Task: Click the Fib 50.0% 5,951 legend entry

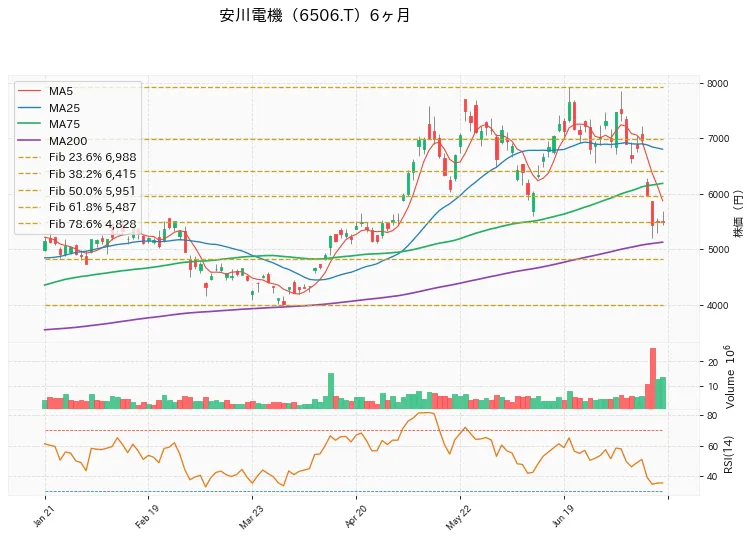Action: [77, 191]
